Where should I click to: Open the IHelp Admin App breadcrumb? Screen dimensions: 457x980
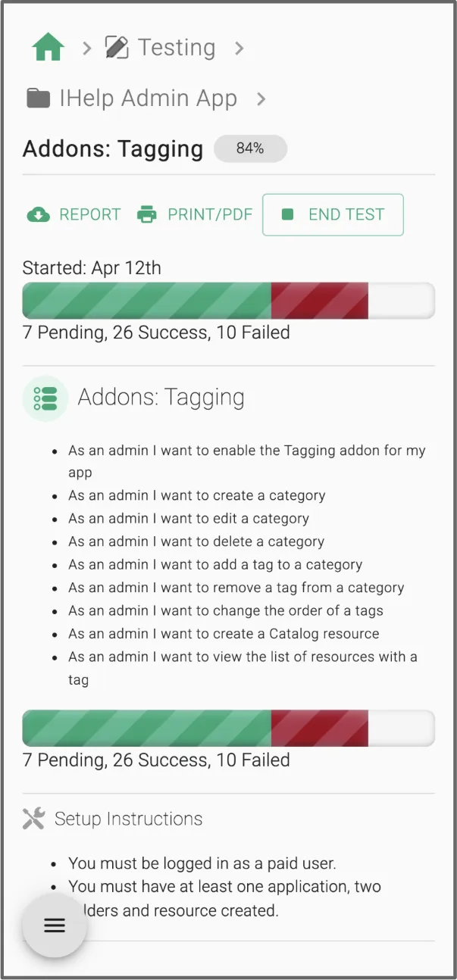point(148,98)
